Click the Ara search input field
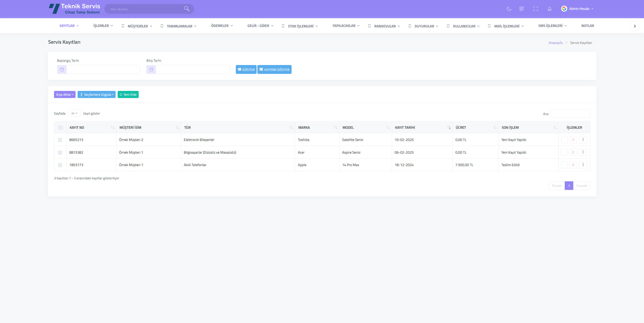This screenshot has width=644, height=323. [570, 114]
